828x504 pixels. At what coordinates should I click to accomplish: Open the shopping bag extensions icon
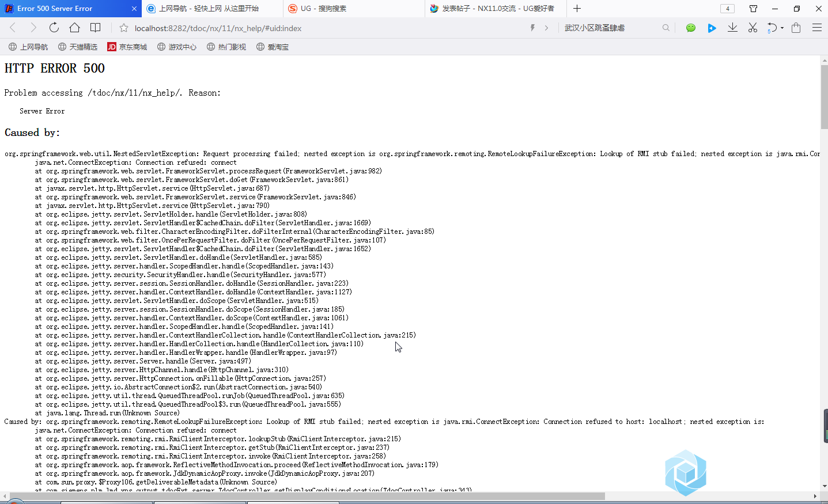pos(796,28)
